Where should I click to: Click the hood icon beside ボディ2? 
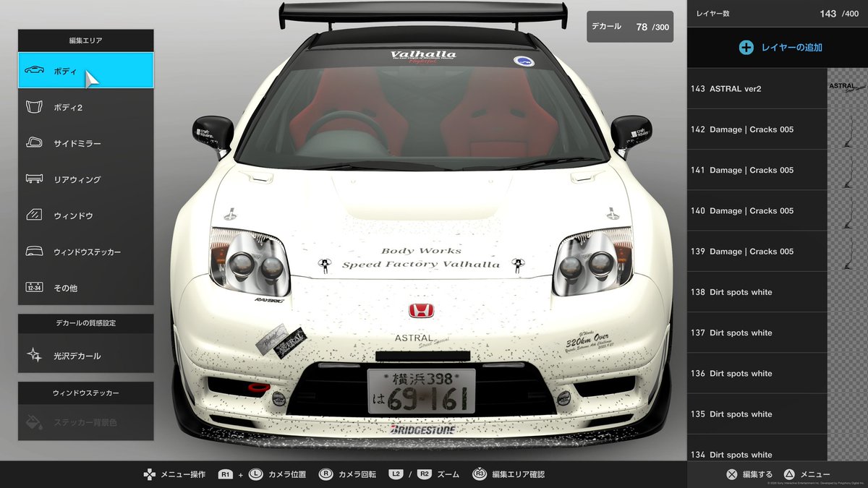34,107
